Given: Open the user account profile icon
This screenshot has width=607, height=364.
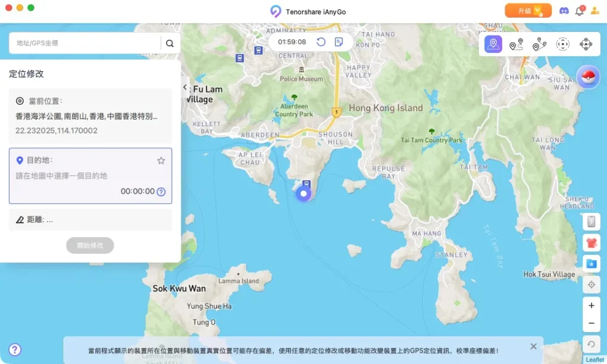Looking at the screenshot, I should coord(595,11).
